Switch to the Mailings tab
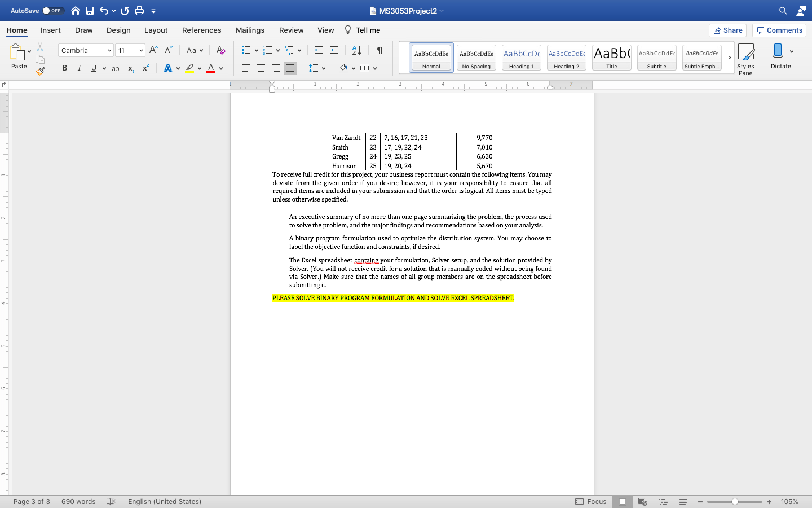 click(x=250, y=30)
